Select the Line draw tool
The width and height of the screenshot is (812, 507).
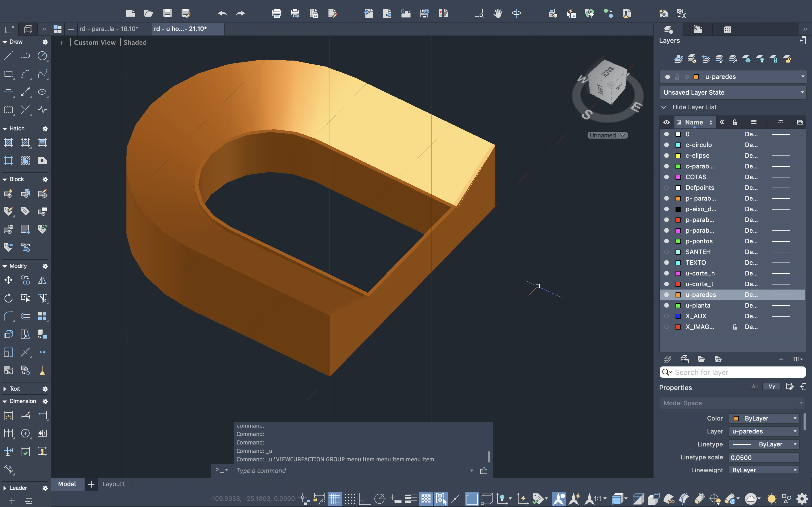[8, 56]
